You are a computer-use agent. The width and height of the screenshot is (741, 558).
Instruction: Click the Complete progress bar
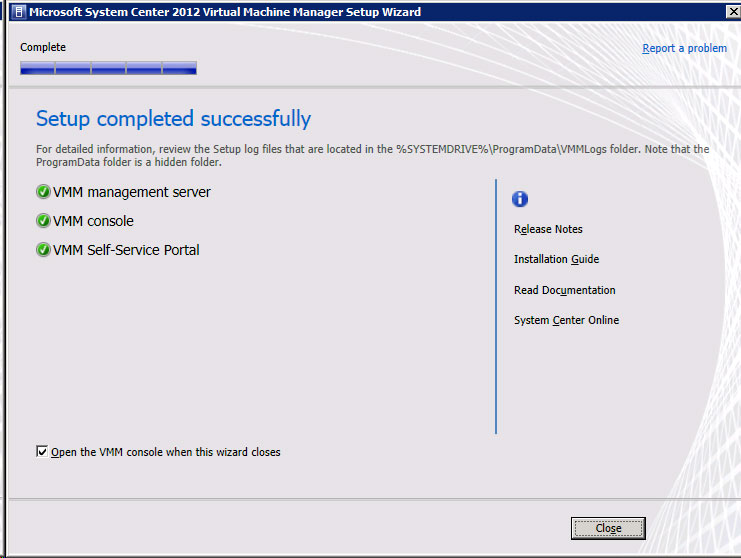(x=108, y=68)
